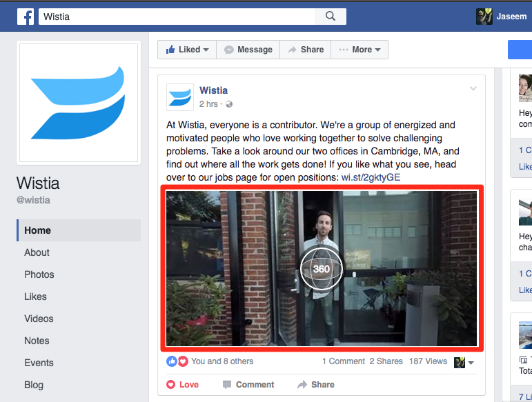Go to Videos in sidebar
Viewport: 532px width, 402px height.
pyautogui.click(x=39, y=319)
